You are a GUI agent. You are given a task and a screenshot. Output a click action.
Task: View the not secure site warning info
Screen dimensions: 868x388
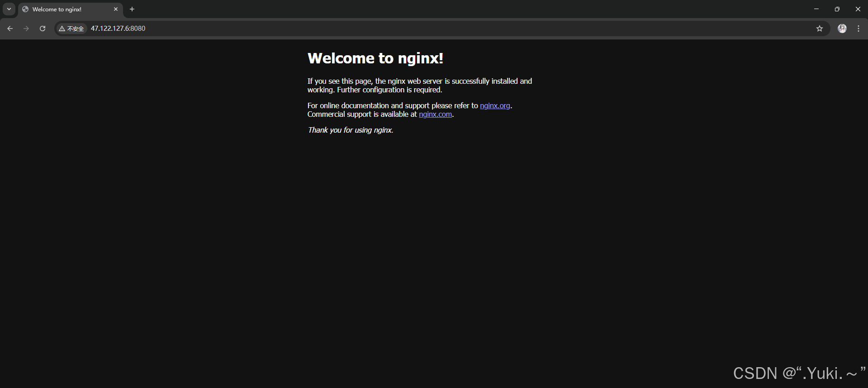[71, 29]
